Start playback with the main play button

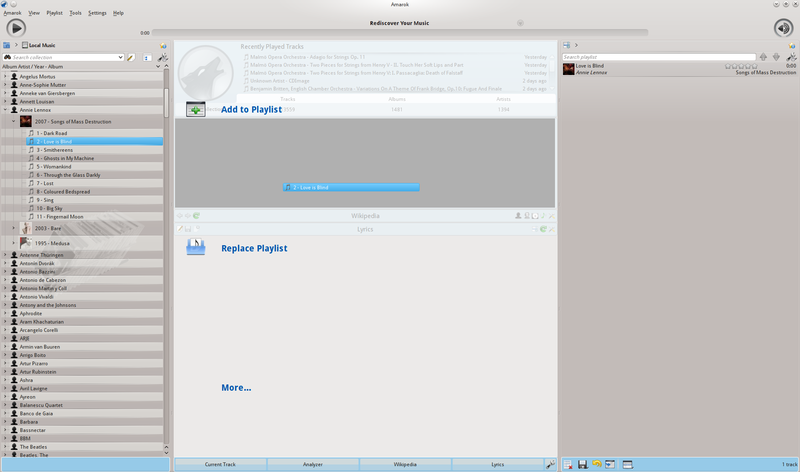pos(16,28)
